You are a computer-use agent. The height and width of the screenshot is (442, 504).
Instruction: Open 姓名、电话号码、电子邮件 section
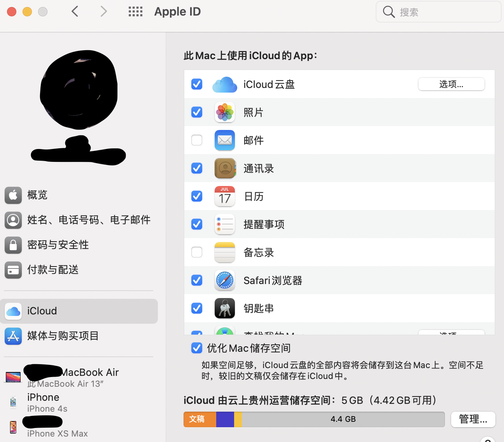click(79, 220)
